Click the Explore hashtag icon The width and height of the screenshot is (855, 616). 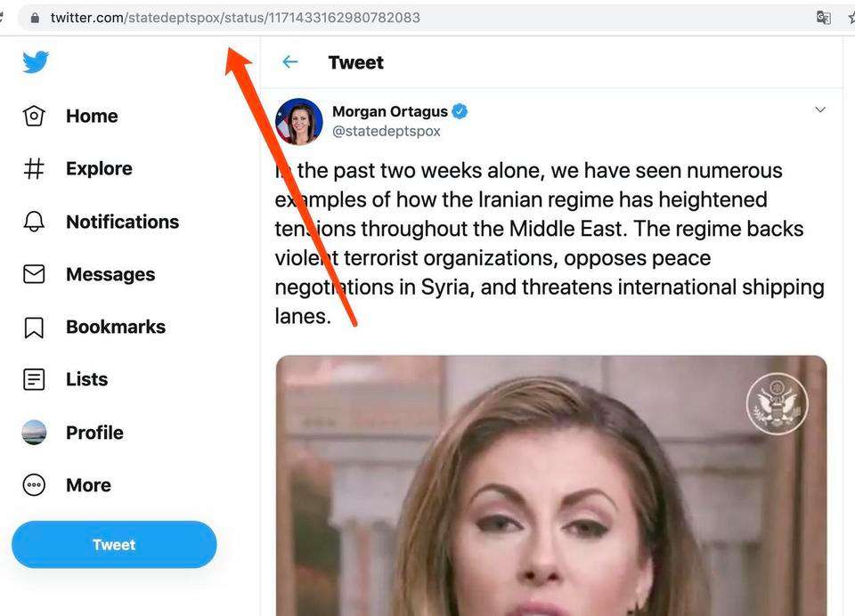(x=34, y=168)
